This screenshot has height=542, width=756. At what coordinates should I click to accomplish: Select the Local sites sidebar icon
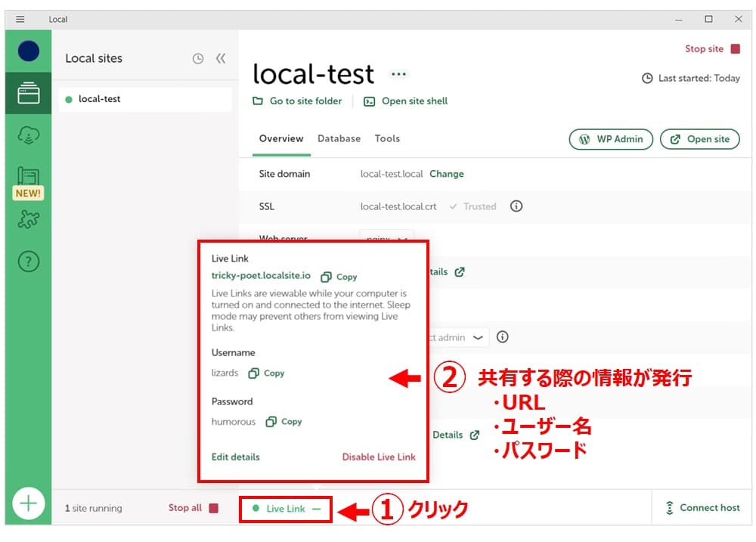pyautogui.click(x=29, y=93)
